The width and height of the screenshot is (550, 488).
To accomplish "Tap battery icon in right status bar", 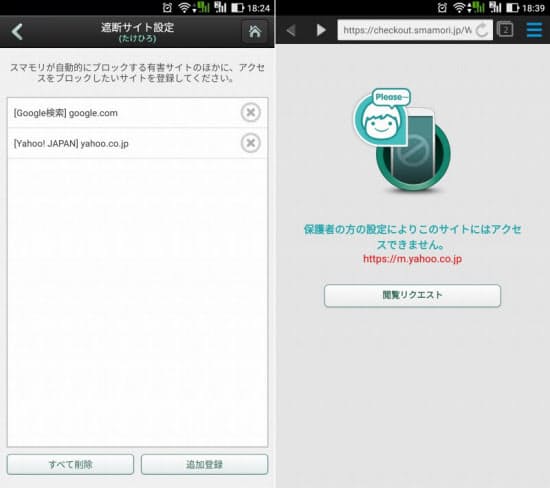I will click(512, 7).
